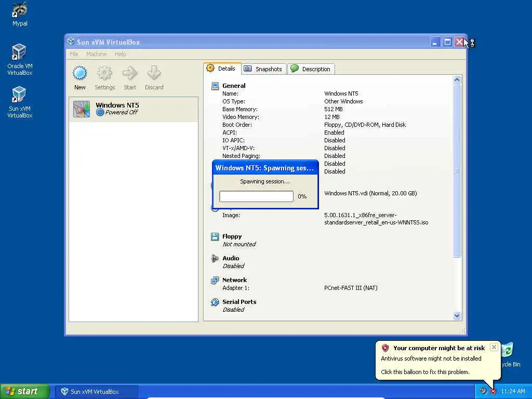Minimize the Sun xVM VirtualBox window
The image size is (532, 399).
point(435,42)
